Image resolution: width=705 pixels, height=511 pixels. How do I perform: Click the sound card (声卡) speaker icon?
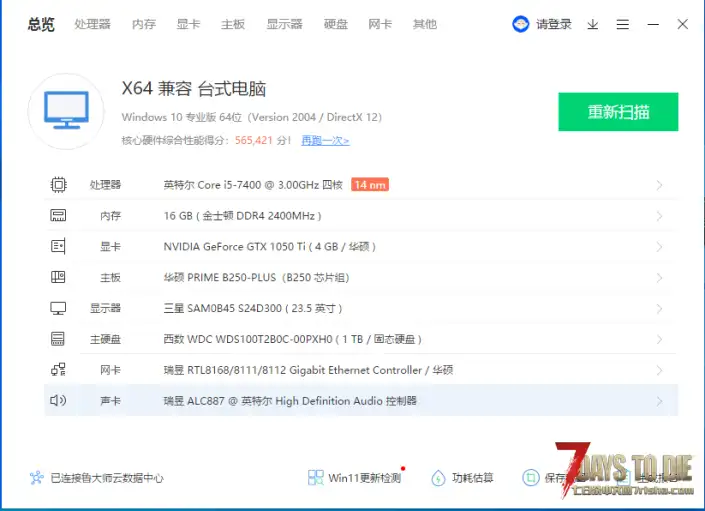click(x=58, y=401)
